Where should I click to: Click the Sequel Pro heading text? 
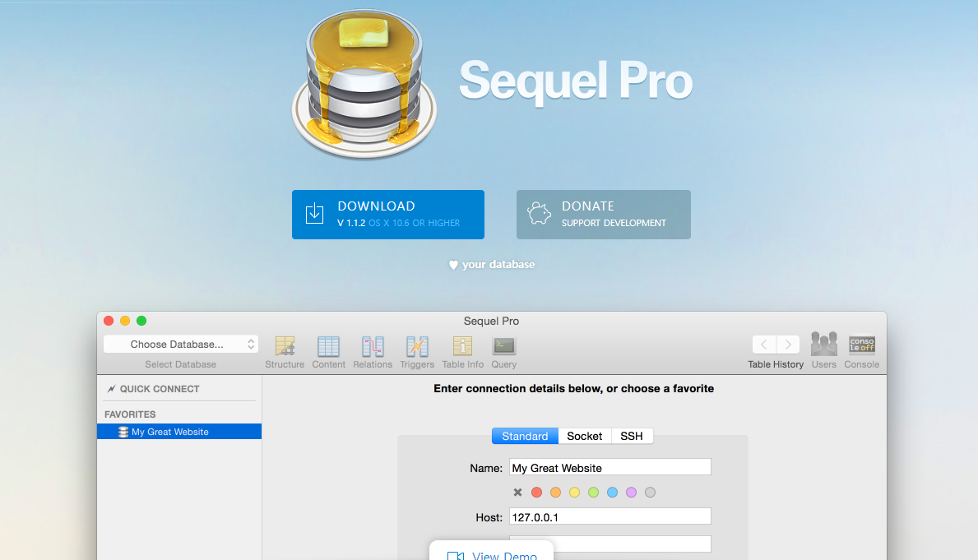click(576, 81)
